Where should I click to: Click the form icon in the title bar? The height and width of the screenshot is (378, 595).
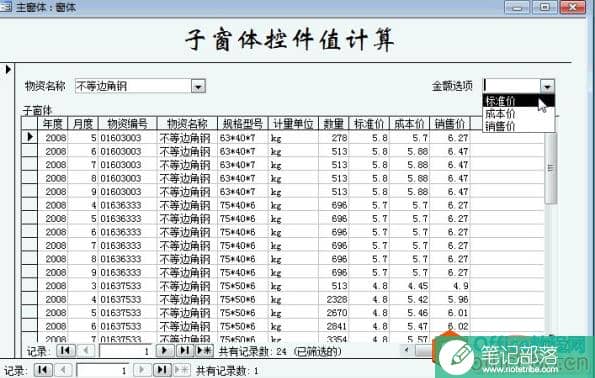click(5, 6)
